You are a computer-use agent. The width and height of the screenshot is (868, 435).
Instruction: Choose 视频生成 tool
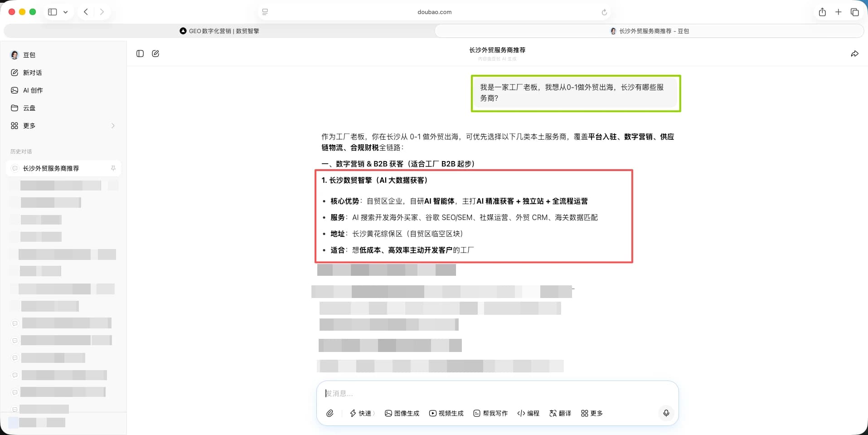coord(446,413)
